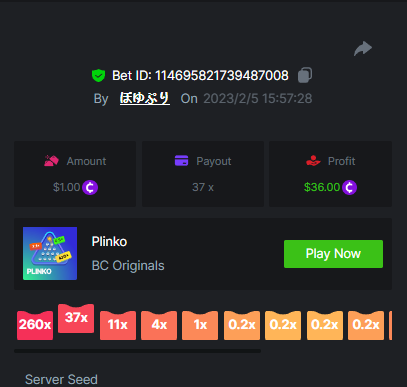Click the horizontal scrollbar under the multipliers

(x=137, y=351)
